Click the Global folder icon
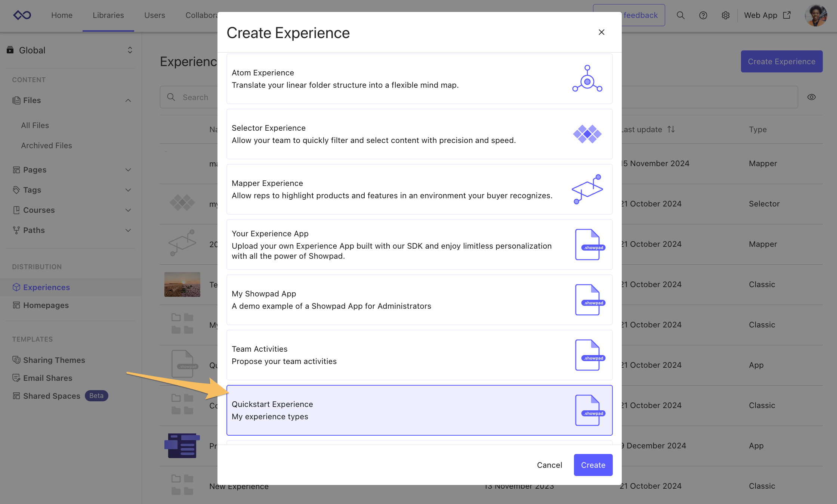The image size is (837, 504). (x=10, y=50)
